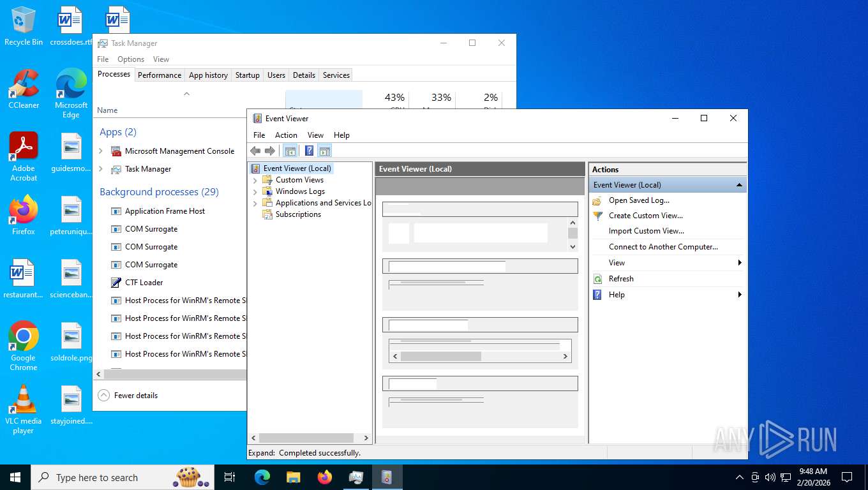
Task: Expand Windows Logs tree node
Action: click(255, 191)
